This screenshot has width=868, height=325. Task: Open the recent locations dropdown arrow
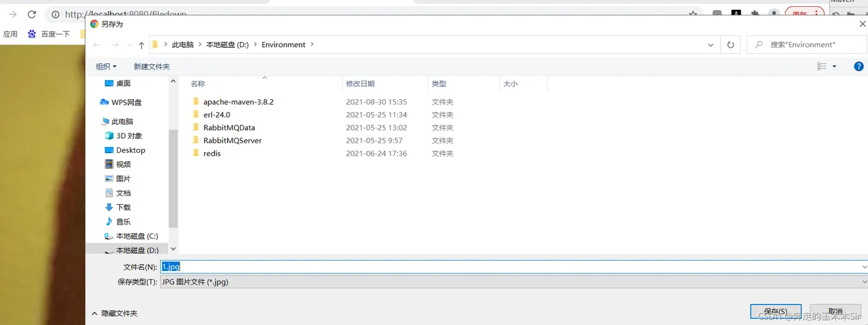[x=129, y=45]
